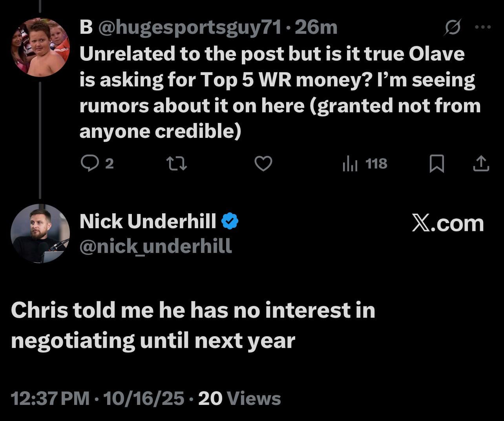Click the blue verified checkmark badge
504x421 pixels.
pyautogui.click(x=230, y=221)
